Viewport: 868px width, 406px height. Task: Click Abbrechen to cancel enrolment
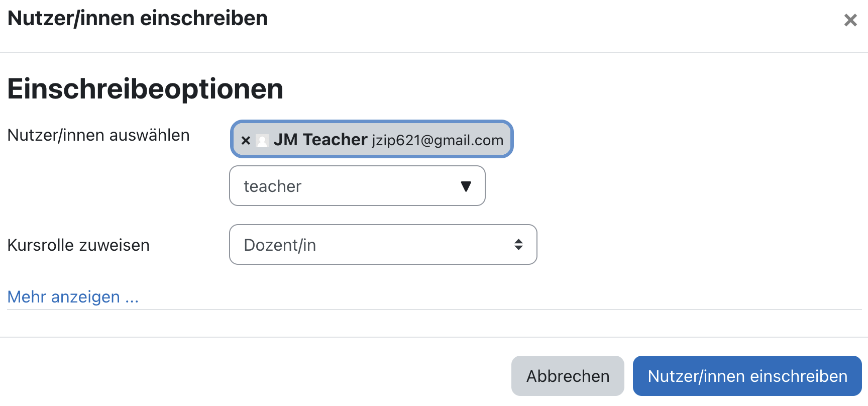point(568,375)
